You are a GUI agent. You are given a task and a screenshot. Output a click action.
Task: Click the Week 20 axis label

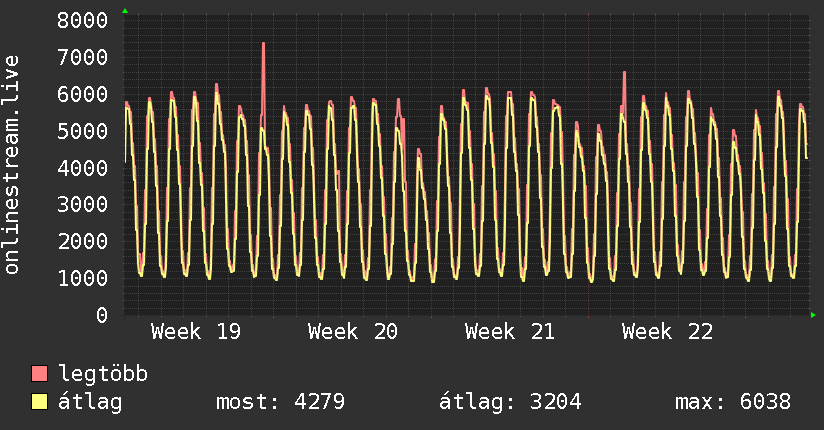[x=353, y=332]
